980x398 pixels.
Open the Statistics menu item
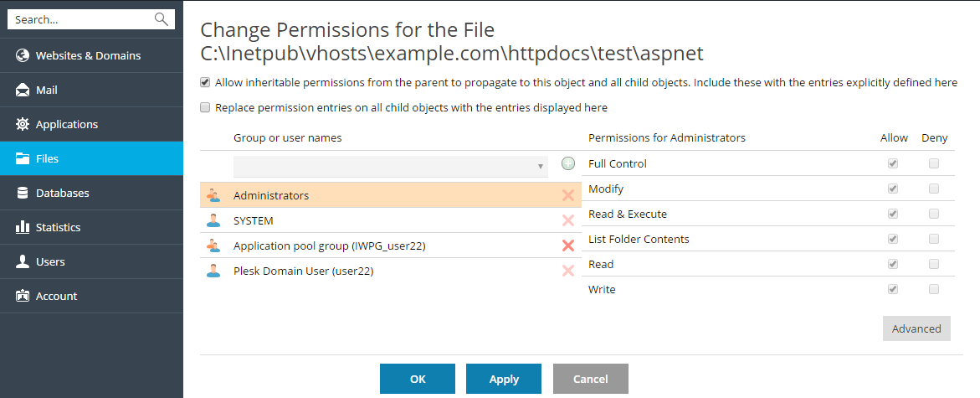[x=58, y=227]
